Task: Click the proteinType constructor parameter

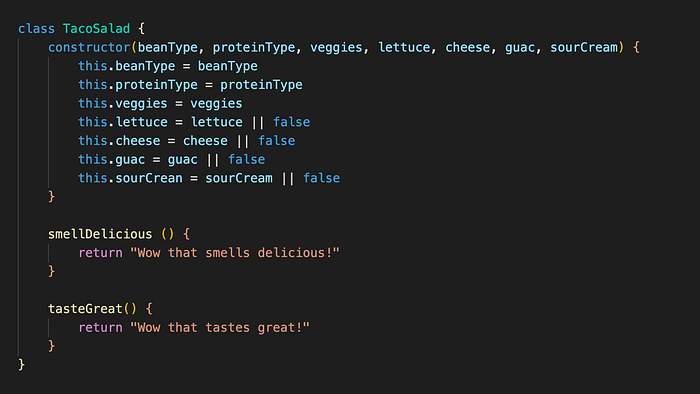Action: (254, 48)
